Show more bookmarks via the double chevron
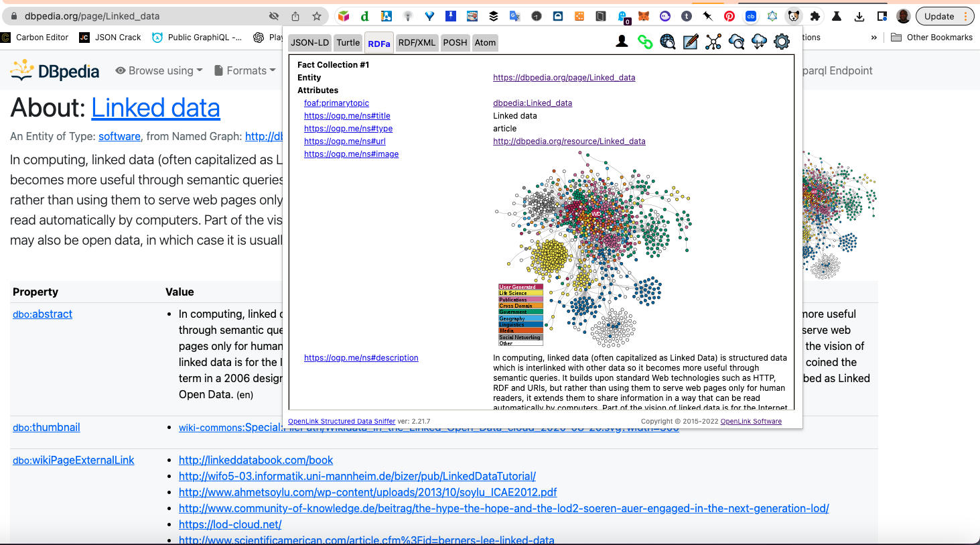This screenshot has width=980, height=545. [874, 38]
